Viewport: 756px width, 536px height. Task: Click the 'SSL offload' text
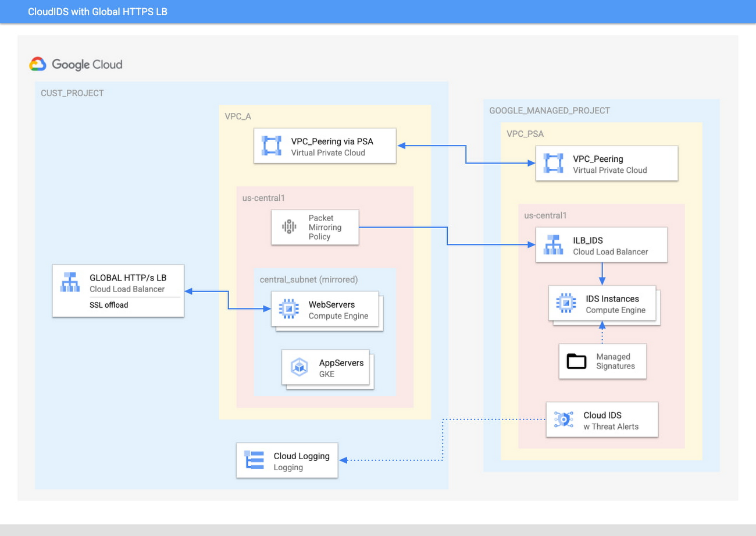[x=109, y=305]
